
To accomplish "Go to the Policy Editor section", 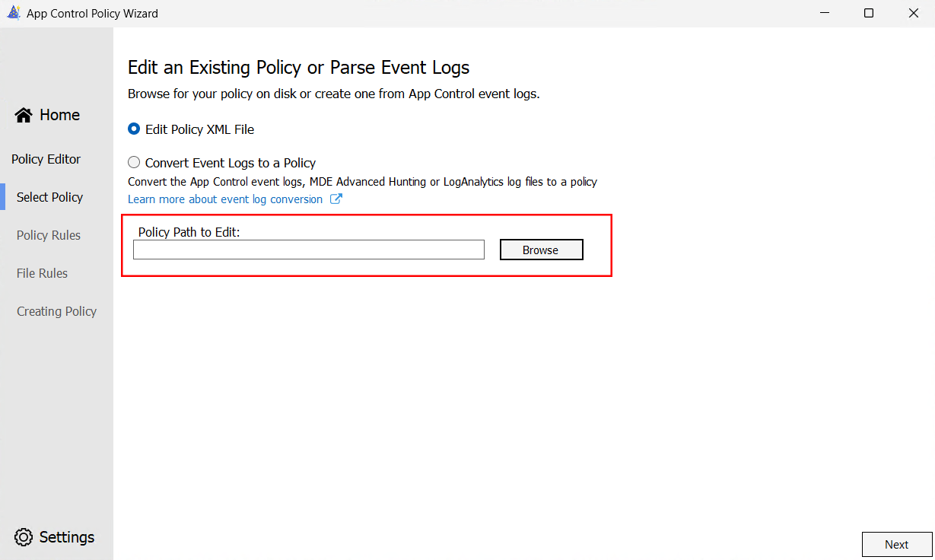I will coord(46,159).
